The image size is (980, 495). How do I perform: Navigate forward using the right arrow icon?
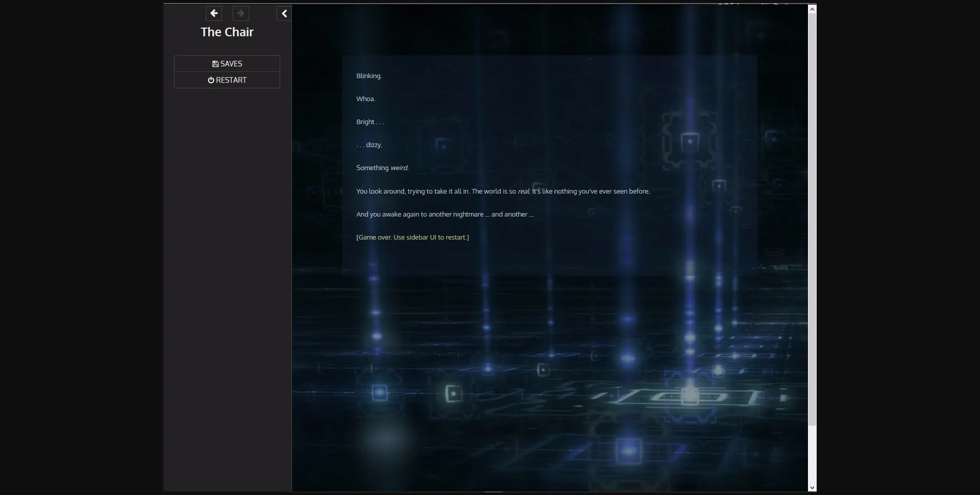tap(240, 13)
